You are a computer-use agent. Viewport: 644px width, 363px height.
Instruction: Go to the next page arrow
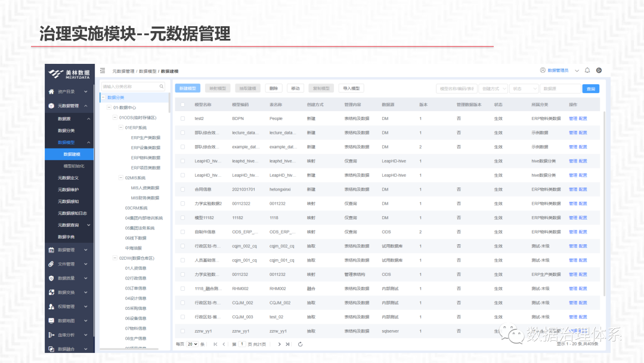point(279,344)
